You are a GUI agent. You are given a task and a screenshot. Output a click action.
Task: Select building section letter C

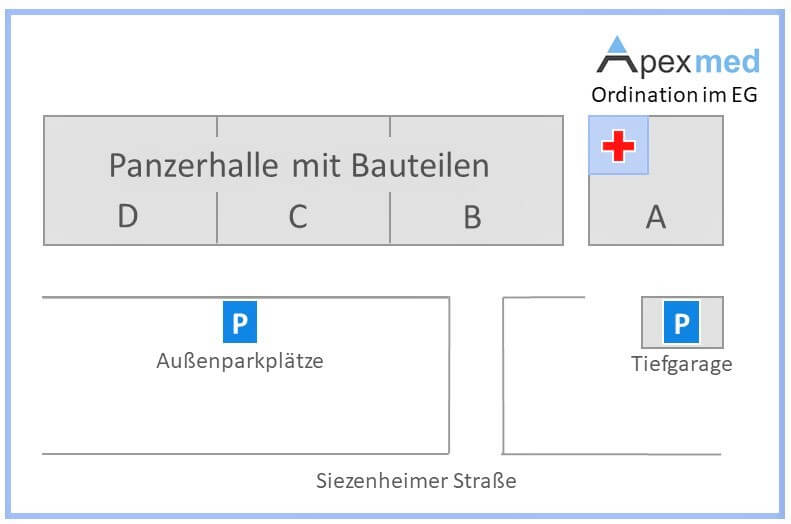click(x=297, y=217)
